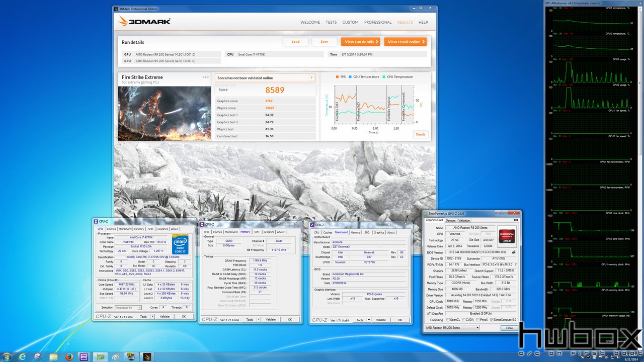Click Bus Interface question mark in GPU-Z
The height and width of the screenshot is (362, 644).
[x=516, y=264]
